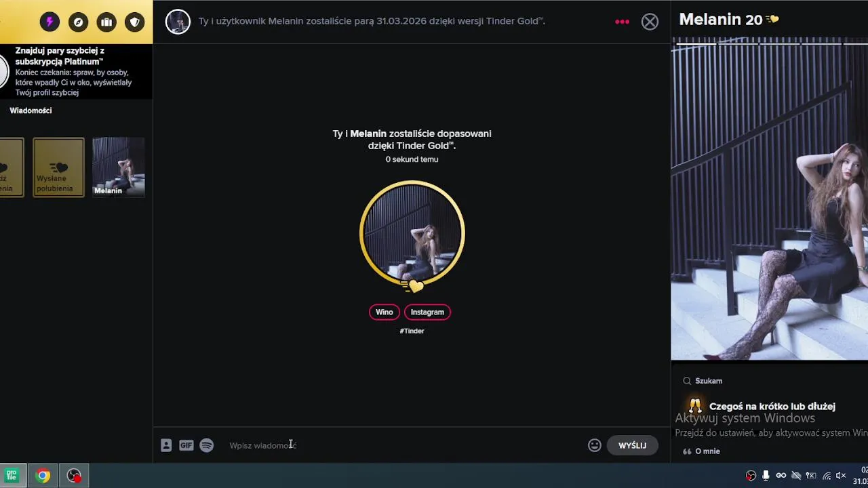Click the purple Boost lightning icon

coord(50,22)
